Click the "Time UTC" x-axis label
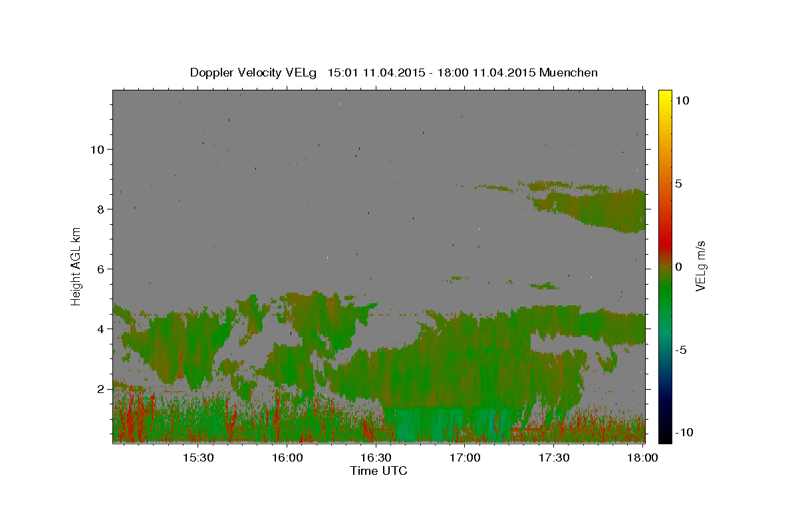The width and height of the screenshot is (798, 532). 378,471
